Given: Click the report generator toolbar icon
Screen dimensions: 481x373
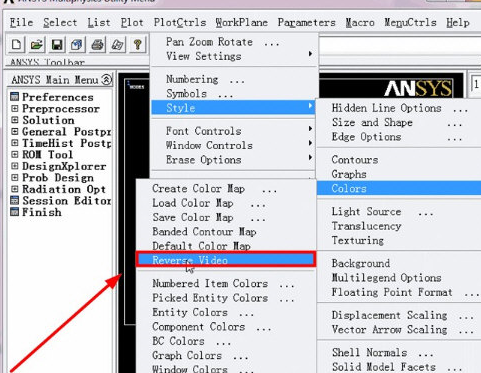Looking at the screenshot, I should (x=117, y=44).
